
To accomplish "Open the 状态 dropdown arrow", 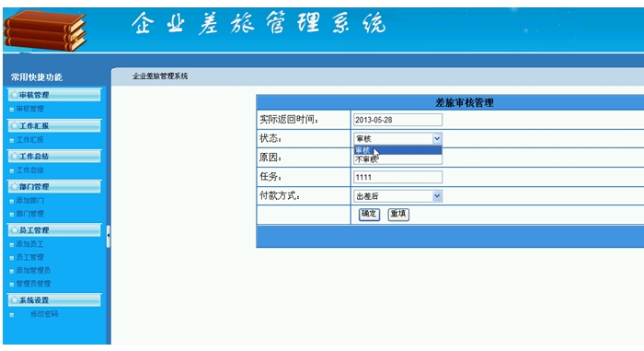I will click(x=437, y=139).
